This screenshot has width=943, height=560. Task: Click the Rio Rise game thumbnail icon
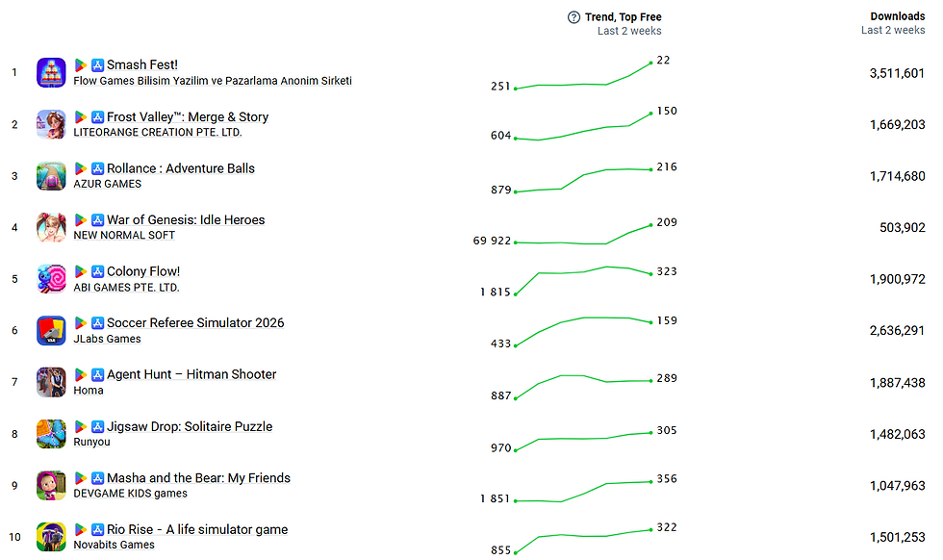(x=51, y=537)
